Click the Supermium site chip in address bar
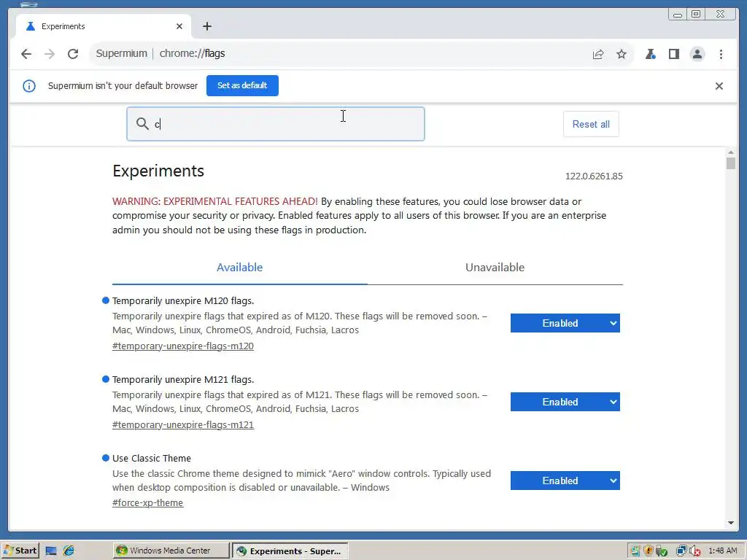This screenshot has width=747, height=560. [122, 54]
